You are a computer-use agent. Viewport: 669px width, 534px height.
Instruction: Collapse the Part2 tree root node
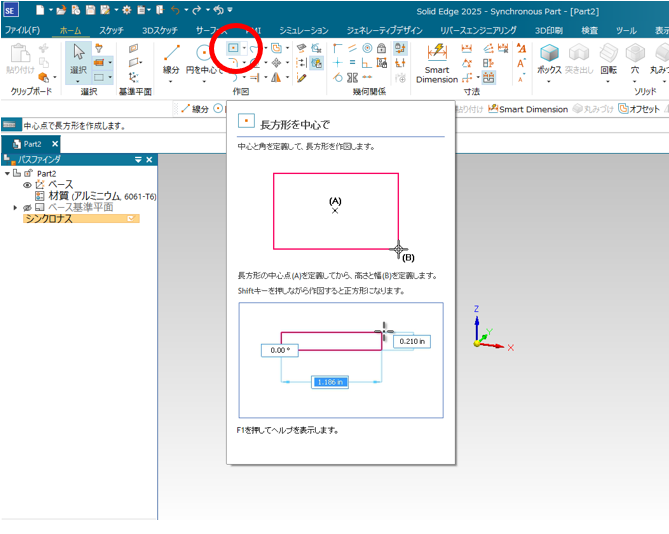(x=8, y=174)
